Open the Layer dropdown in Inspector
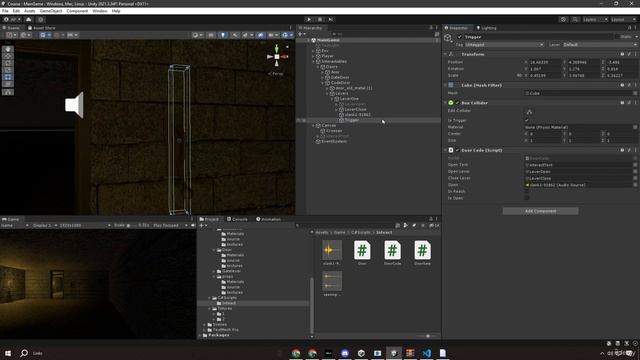 tap(600, 44)
